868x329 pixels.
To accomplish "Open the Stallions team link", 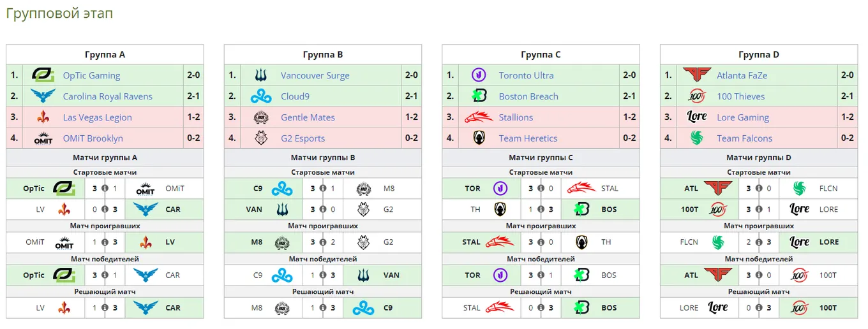I will point(516,117).
